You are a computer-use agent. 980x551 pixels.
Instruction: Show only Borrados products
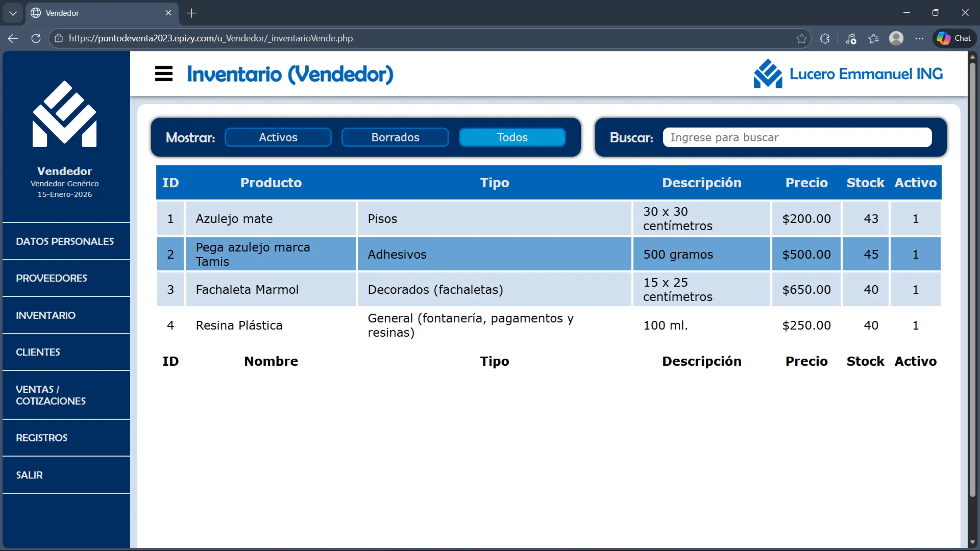[x=395, y=137]
